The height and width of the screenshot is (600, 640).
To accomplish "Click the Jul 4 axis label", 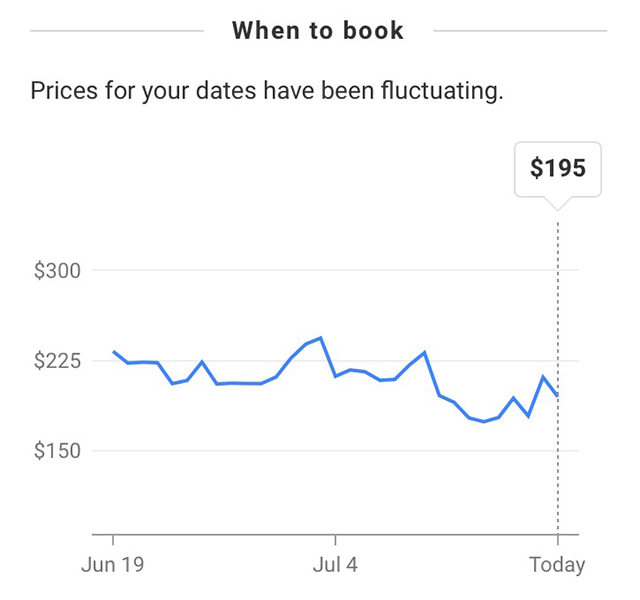I will click(x=335, y=565).
